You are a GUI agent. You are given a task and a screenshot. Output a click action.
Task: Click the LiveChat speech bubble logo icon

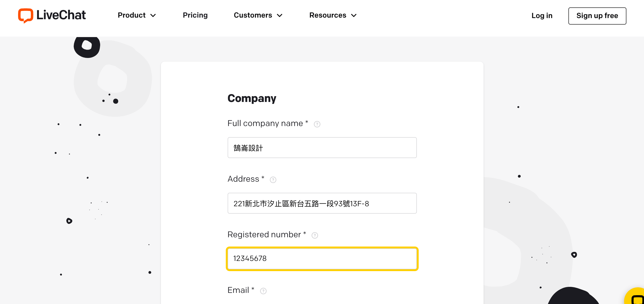pyautogui.click(x=26, y=16)
